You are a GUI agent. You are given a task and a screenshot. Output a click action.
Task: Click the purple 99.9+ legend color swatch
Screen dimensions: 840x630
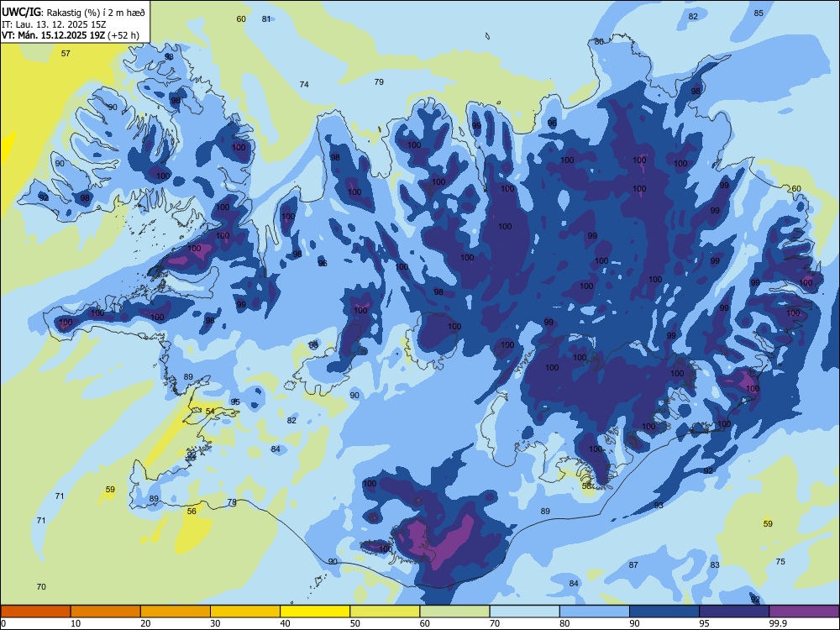[x=804, y=612]
